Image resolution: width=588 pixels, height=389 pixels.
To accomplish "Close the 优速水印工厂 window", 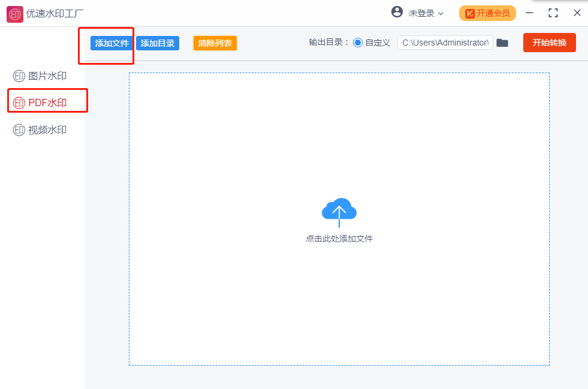I will pos(577,13).
